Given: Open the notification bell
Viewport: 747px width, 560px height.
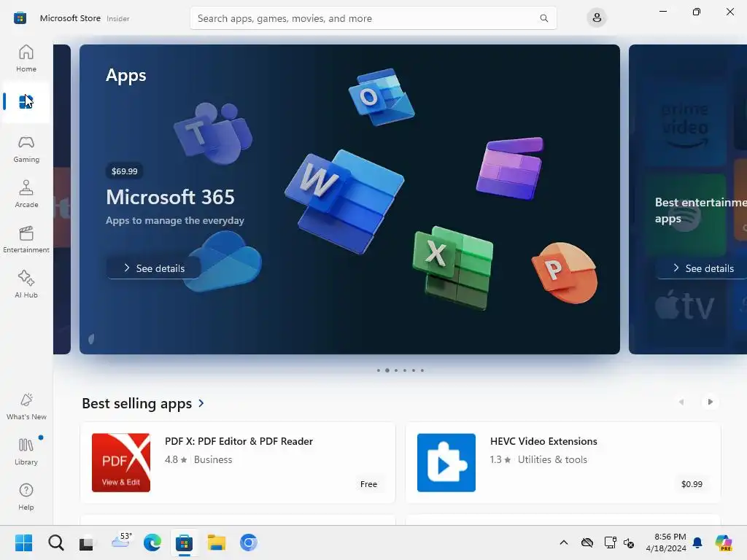Looking at the screenshot, I should tap(697, 542).
